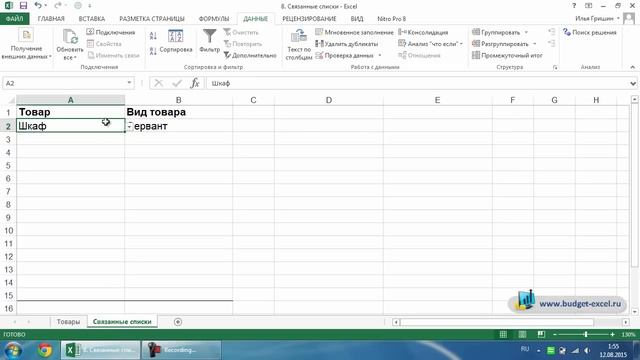Click horizontal scrollbar track
Image resolution: width=640 pixels, height=360 pixels.
[x=497, y=322]
